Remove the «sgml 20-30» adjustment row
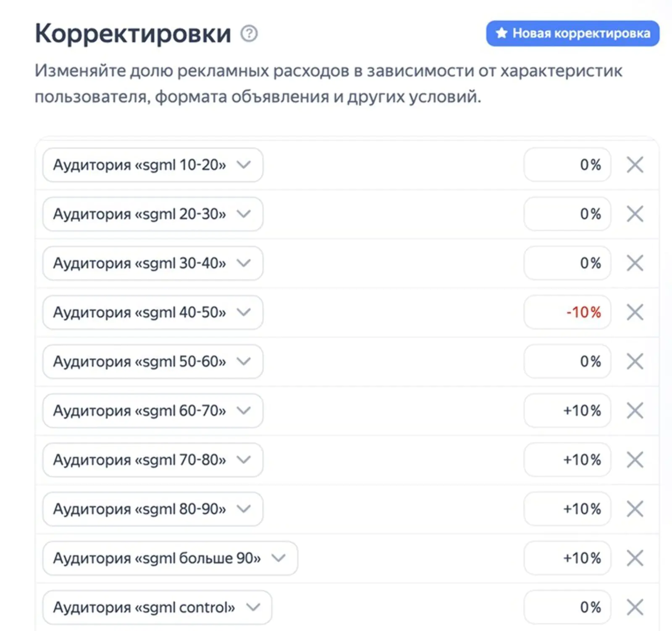 tap(635, 214)
